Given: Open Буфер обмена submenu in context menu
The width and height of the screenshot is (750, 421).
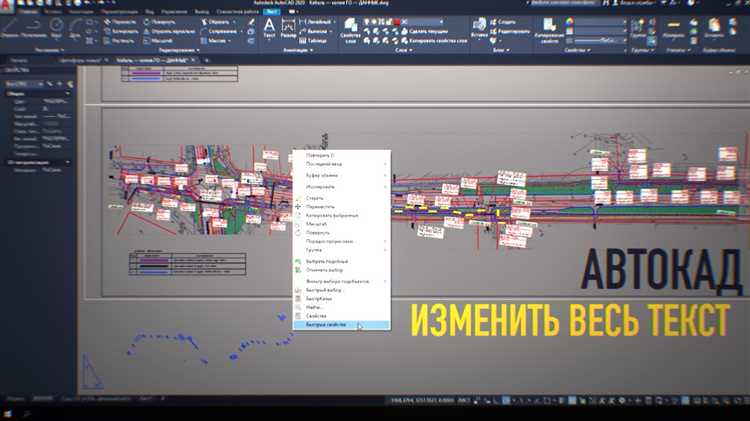Looking at the screenshot, I should coord(342,176).
